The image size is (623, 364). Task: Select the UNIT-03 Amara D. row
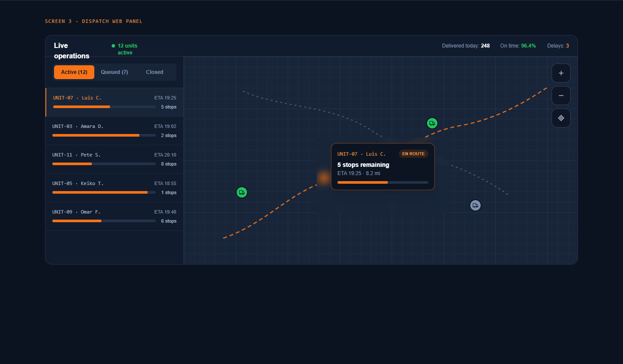coord(115,131)
